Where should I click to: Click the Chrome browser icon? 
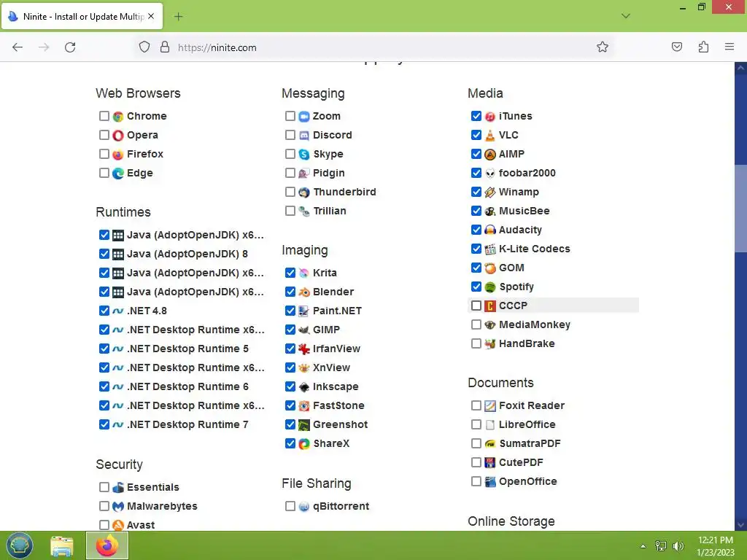coord(118,116)
